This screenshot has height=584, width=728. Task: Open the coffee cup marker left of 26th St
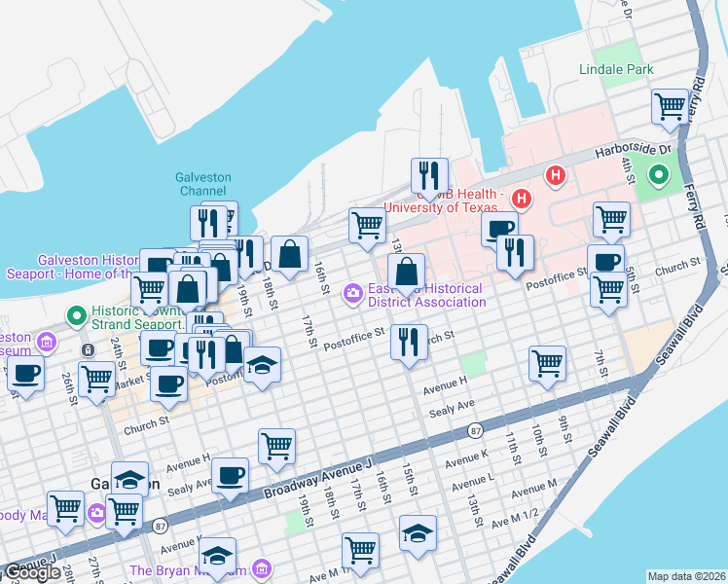(x=26, y=376)
